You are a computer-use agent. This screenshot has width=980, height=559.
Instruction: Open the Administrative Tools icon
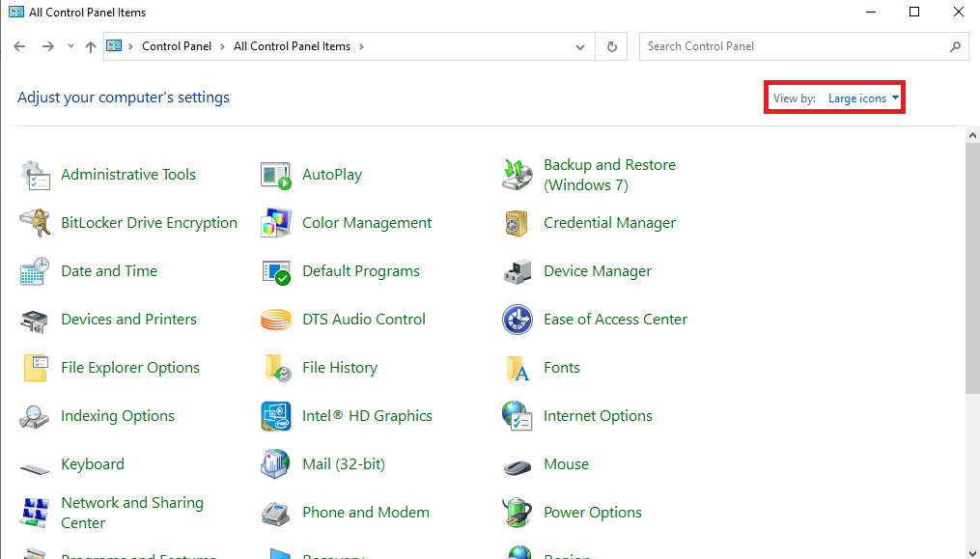[35, 175]
